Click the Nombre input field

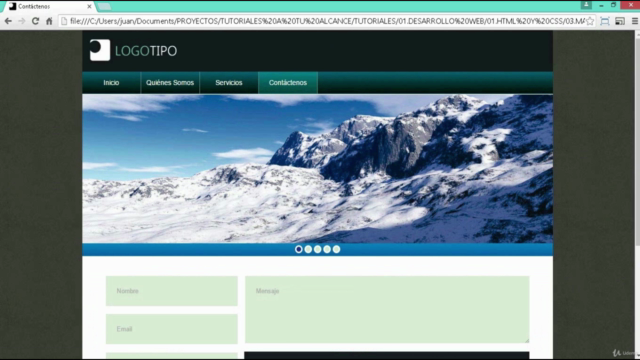pos(171,291)
